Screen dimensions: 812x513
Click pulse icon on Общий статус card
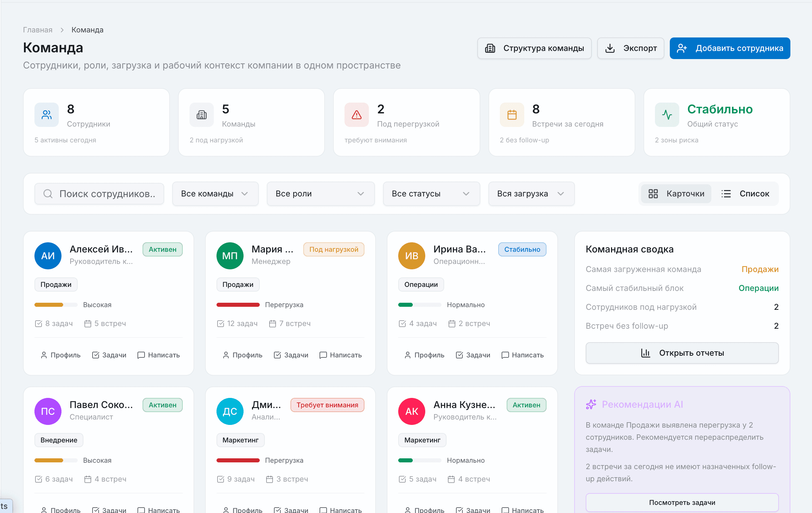pyautogui.click(x=667, y=114)
